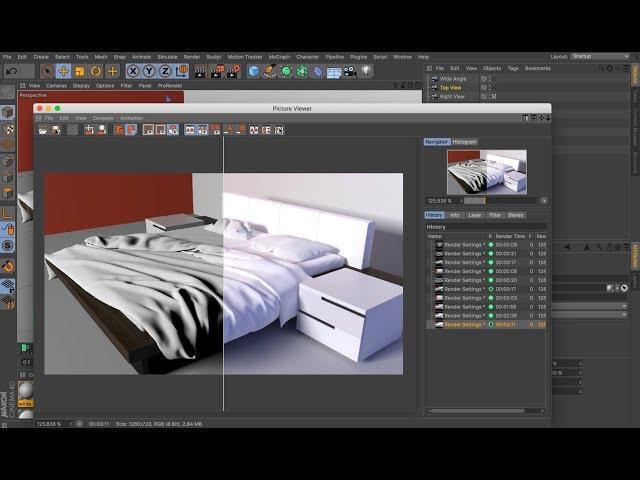Image resolution: width=640 pixels, height=480 pixels.
Task: Select Right View camera in Object Manager
Action: pos(452,97)
